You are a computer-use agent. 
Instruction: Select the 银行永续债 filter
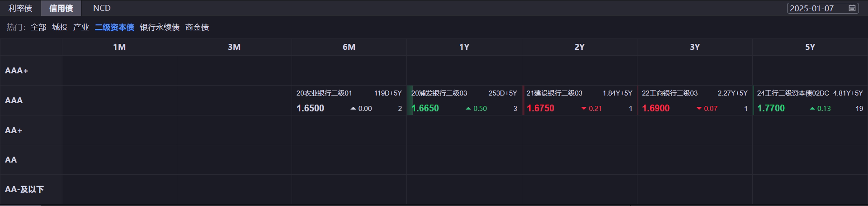160,27
